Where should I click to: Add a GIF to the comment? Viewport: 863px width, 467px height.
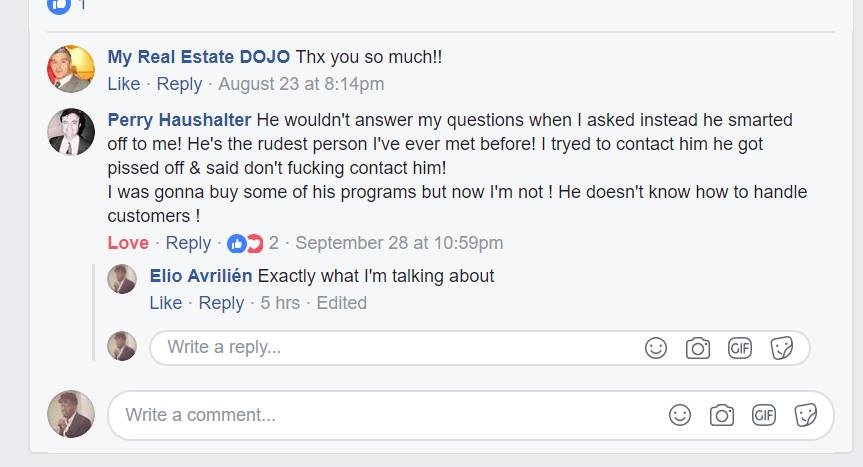(763, 415)
